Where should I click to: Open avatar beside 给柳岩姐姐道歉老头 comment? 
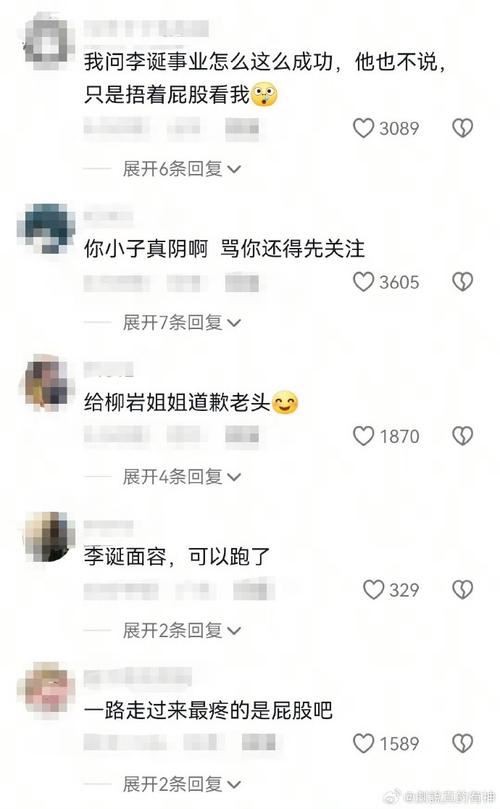(x=46, y=383)
